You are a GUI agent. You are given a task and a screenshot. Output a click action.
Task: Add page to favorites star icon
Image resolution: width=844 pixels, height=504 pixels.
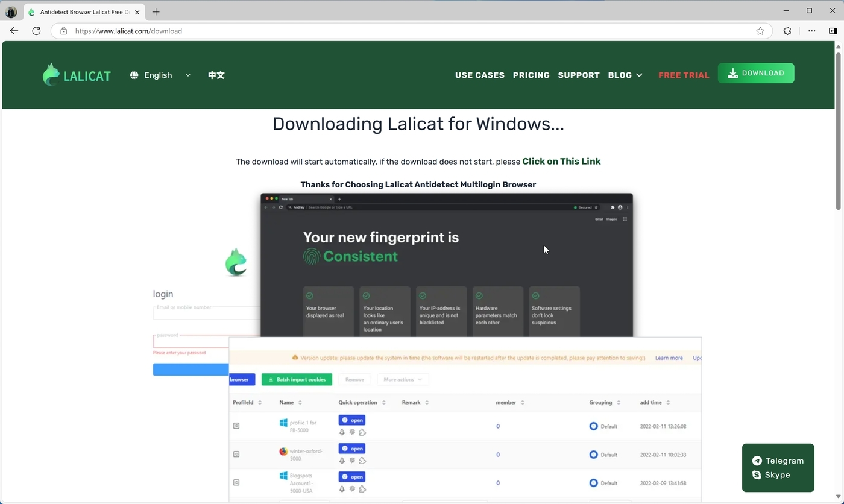(x=760, y=31)
